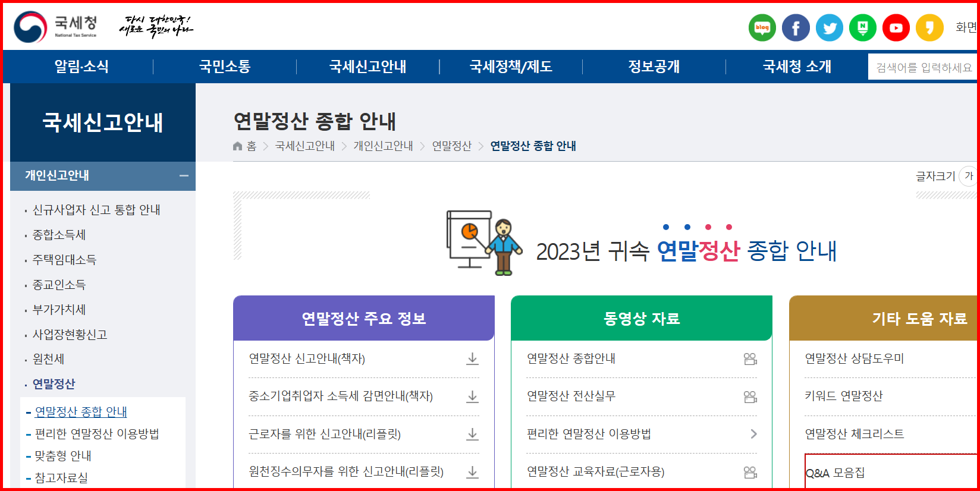Go to 종합소득세 in sidebar
Screen dimensions: 980x491
click(x=59, y=235)
